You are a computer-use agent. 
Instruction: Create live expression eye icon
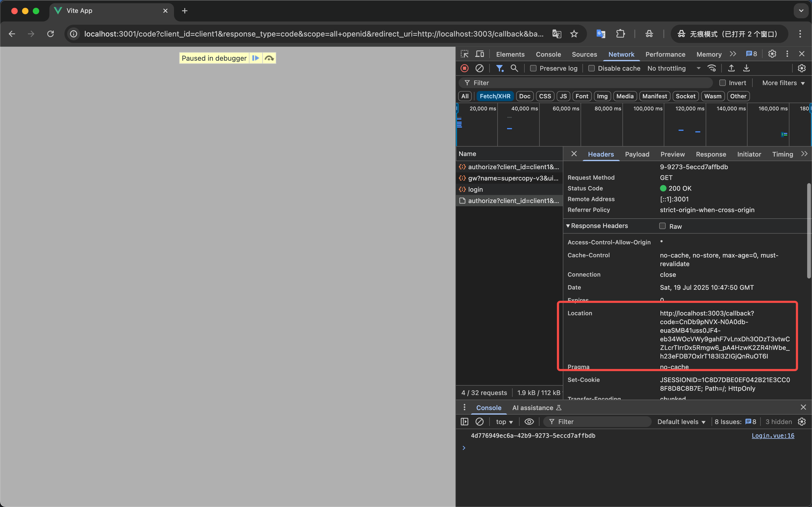(529, 422)
